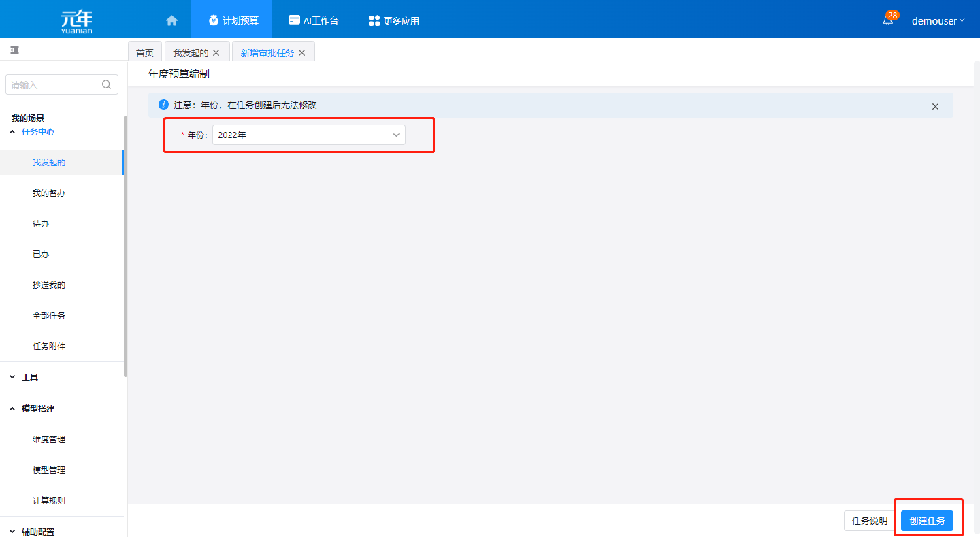Click the home icon in top navigation
980x537 pixels.
(x=171, y=20)
